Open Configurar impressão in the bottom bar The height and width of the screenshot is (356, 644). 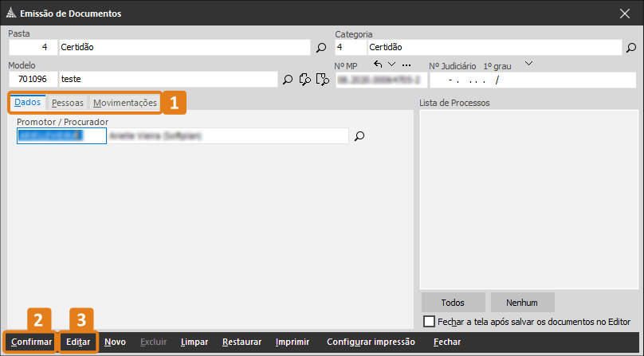pos(371,342)
